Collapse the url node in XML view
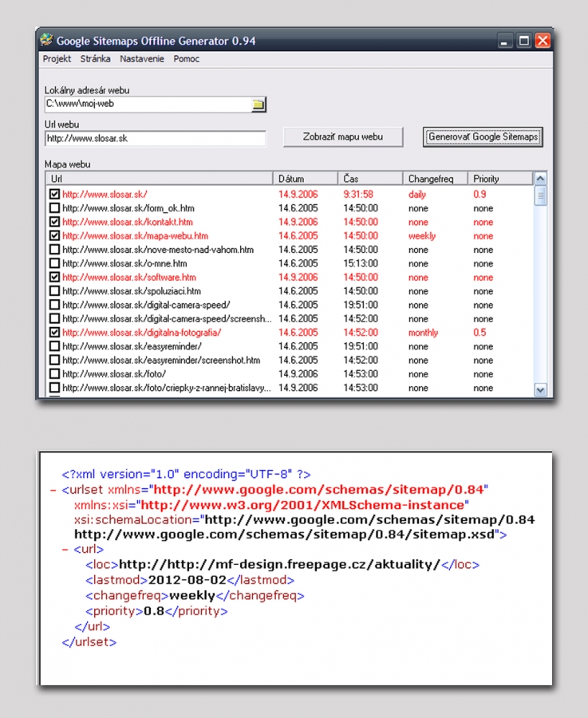 click(65, 550)
